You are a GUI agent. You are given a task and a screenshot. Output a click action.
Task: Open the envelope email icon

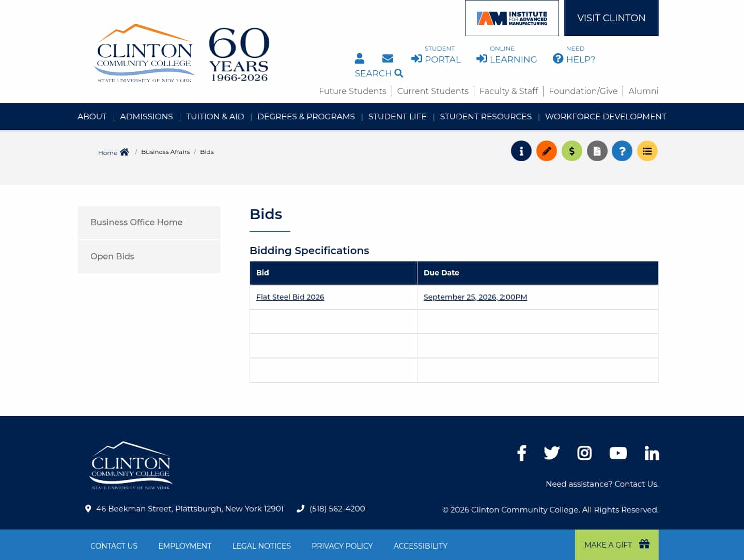388,58
